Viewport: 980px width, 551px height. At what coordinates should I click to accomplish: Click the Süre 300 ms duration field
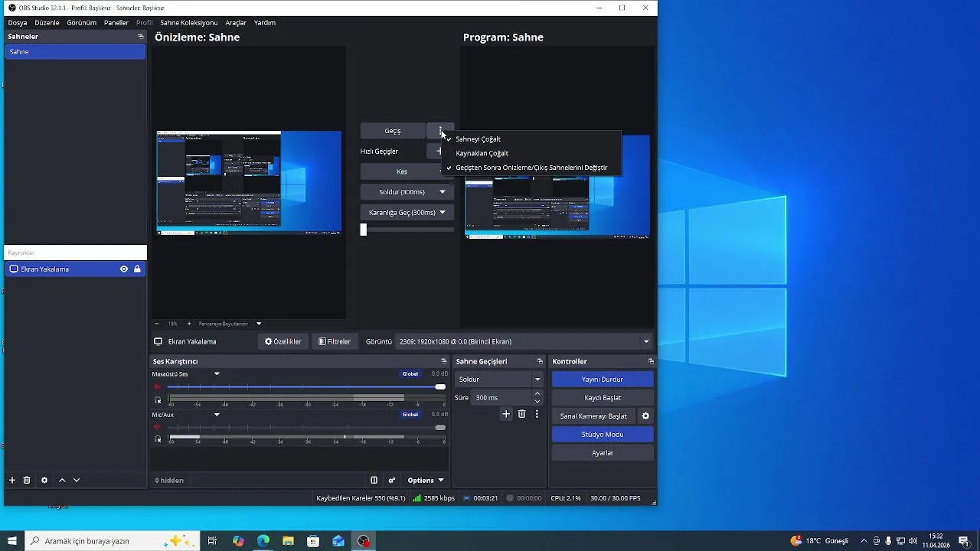[501, 398]
